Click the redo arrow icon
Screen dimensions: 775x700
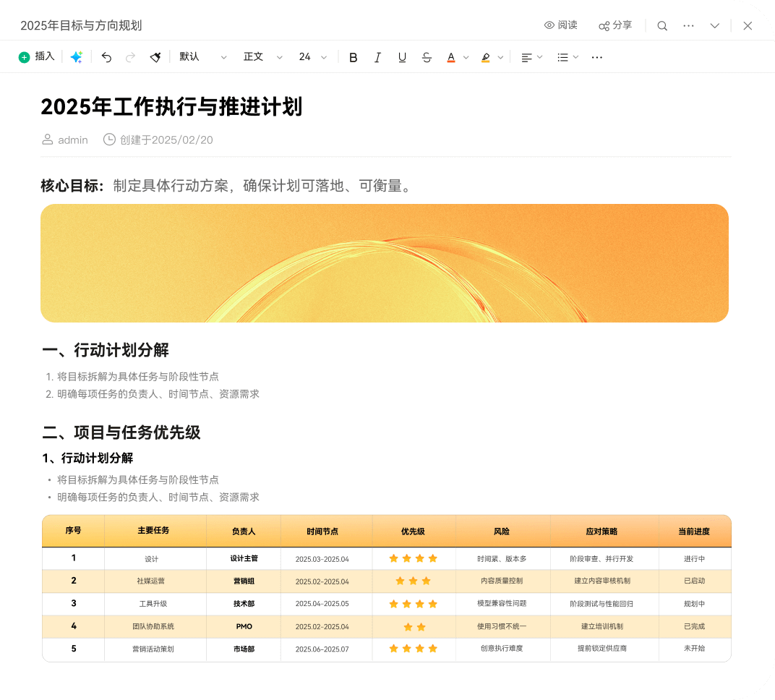tap(130, 57)
